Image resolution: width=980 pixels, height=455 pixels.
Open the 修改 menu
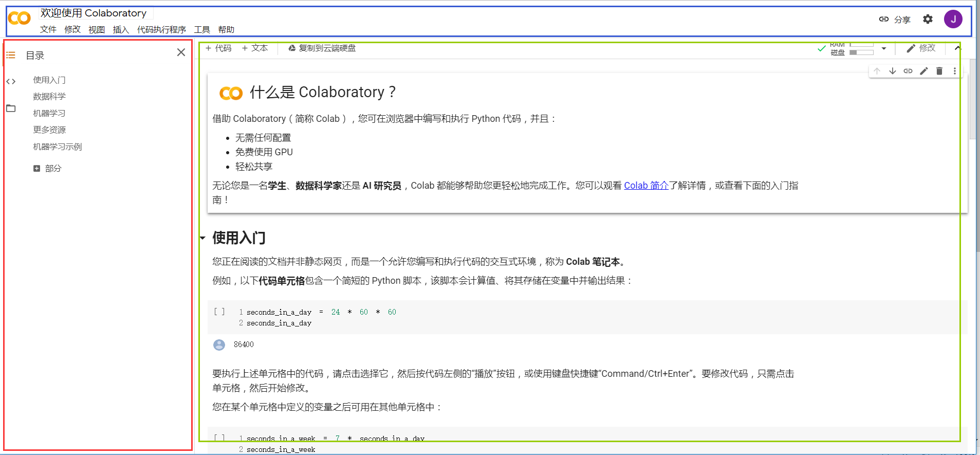pos(72,29)
